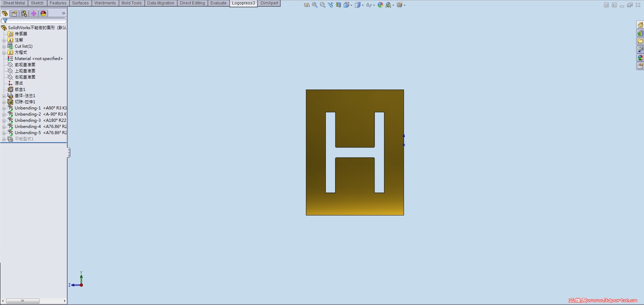
Task: Click the Apply Scene icon
Action: [x=388, y=5]
